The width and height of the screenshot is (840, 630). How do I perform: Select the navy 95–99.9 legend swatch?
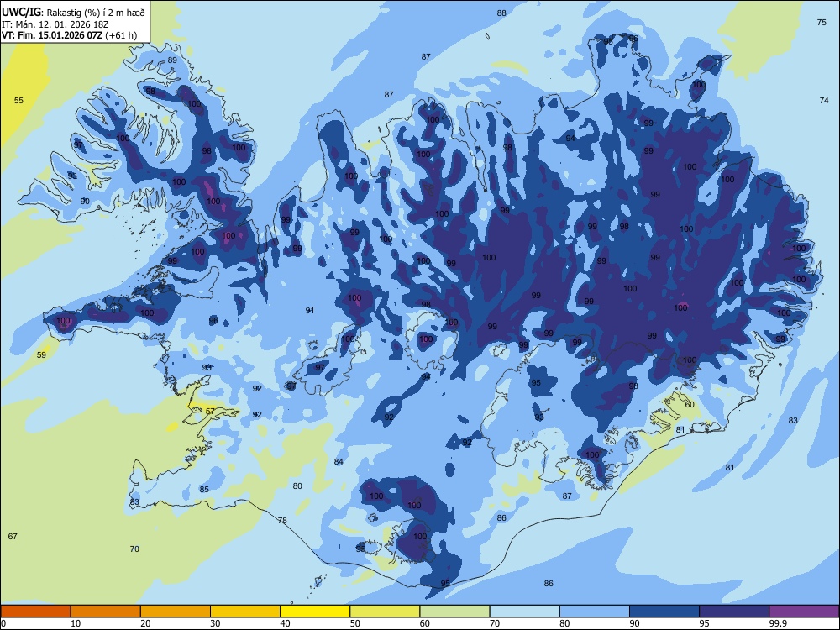click(x=734, y=612)
